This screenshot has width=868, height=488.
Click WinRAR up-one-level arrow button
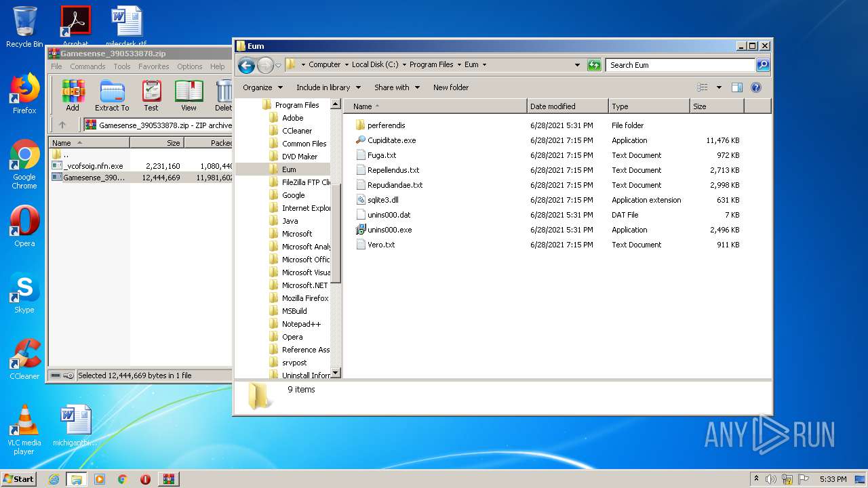[x=62, y=125]
